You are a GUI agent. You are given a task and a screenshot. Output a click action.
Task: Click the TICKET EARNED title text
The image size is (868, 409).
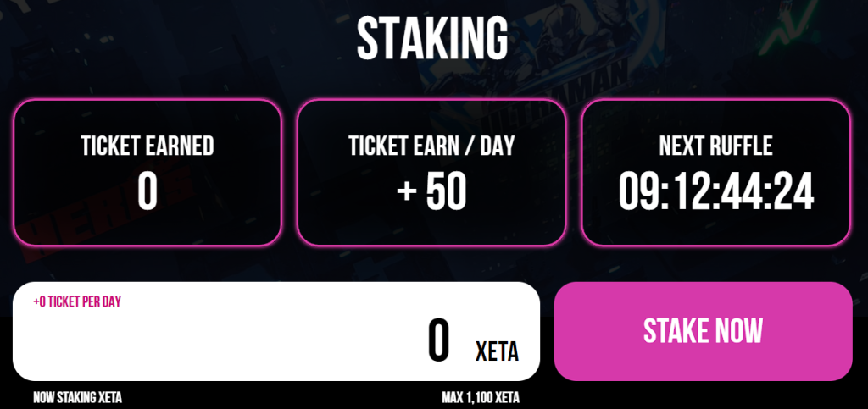[x=147, y=146]
